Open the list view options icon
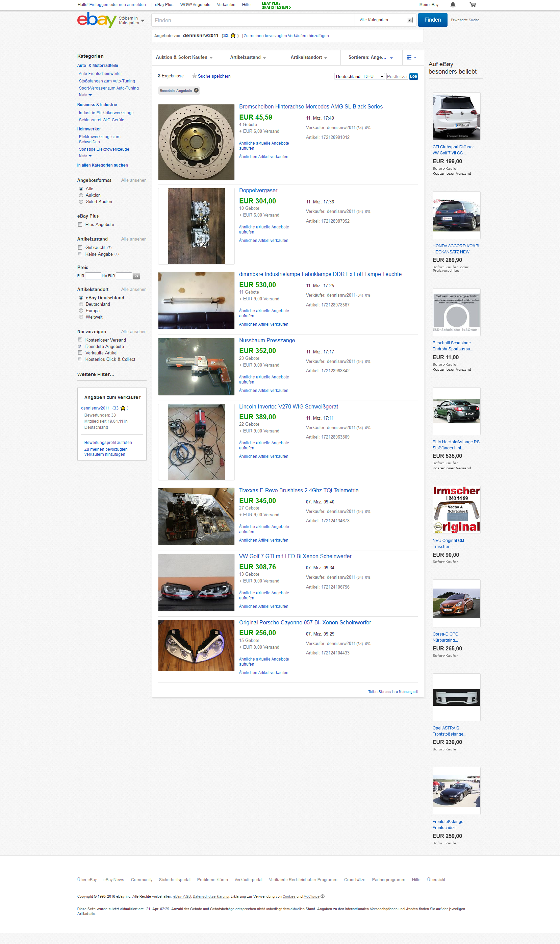 pyautogui.click(x=412, y=57)
